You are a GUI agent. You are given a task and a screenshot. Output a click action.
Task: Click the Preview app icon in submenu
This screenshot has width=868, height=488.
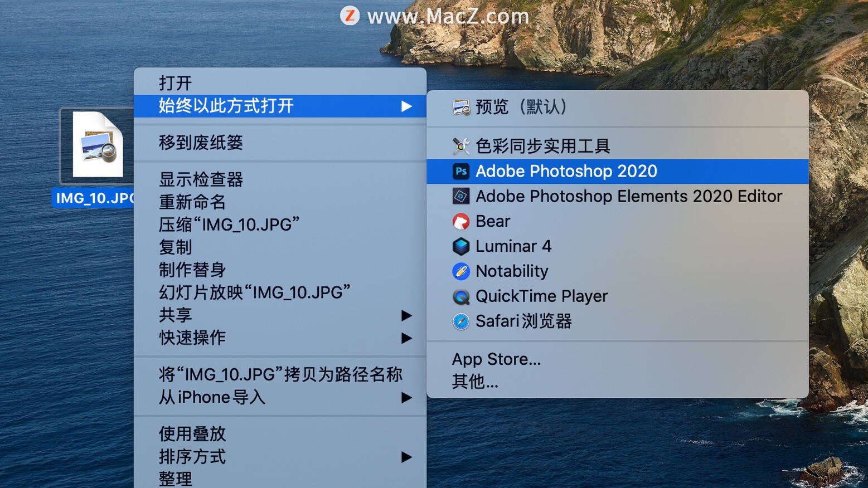click(x=461, y=107)
